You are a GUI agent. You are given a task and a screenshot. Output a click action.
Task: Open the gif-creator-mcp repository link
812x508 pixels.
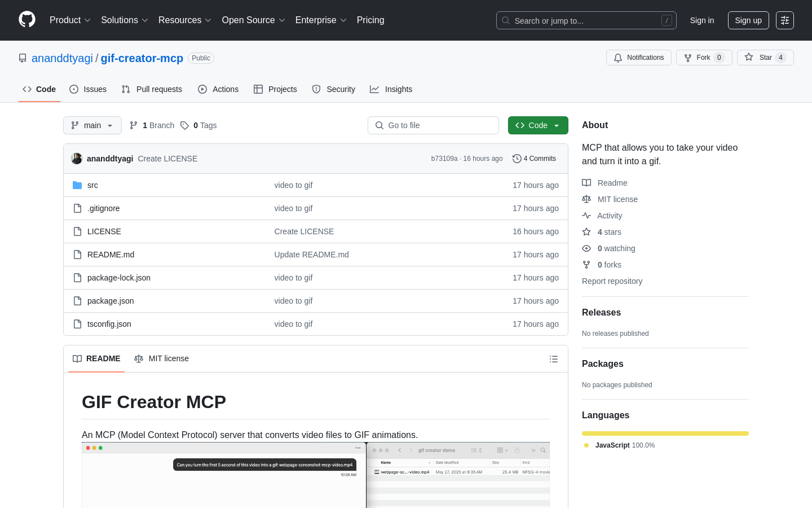142,58
